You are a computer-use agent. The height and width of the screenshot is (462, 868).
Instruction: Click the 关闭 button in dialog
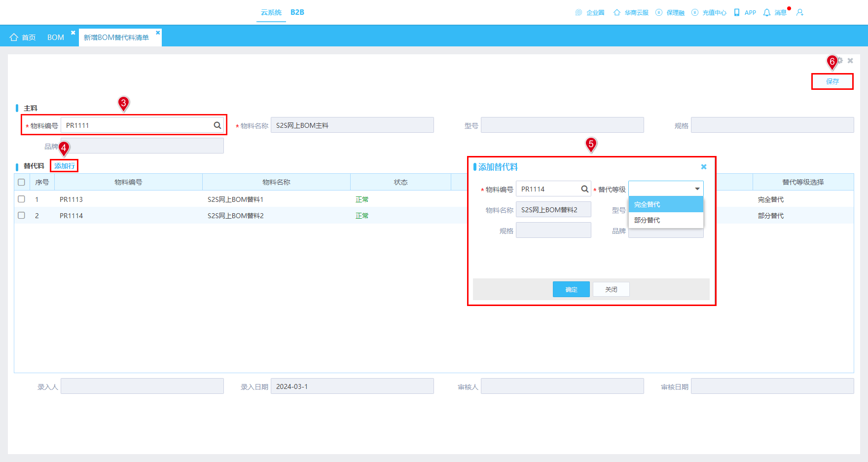tap(611, 289)
